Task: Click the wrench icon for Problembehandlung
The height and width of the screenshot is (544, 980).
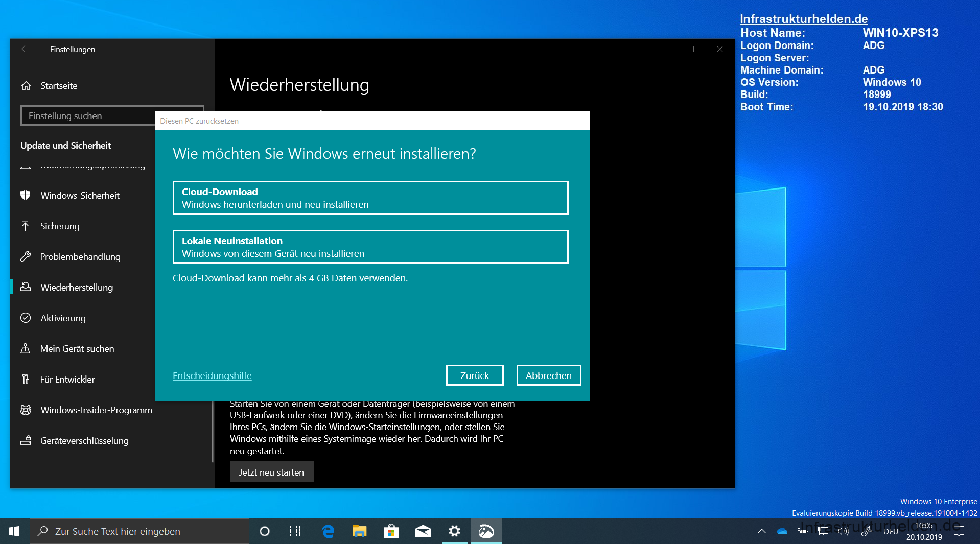Action: point(26,256)
